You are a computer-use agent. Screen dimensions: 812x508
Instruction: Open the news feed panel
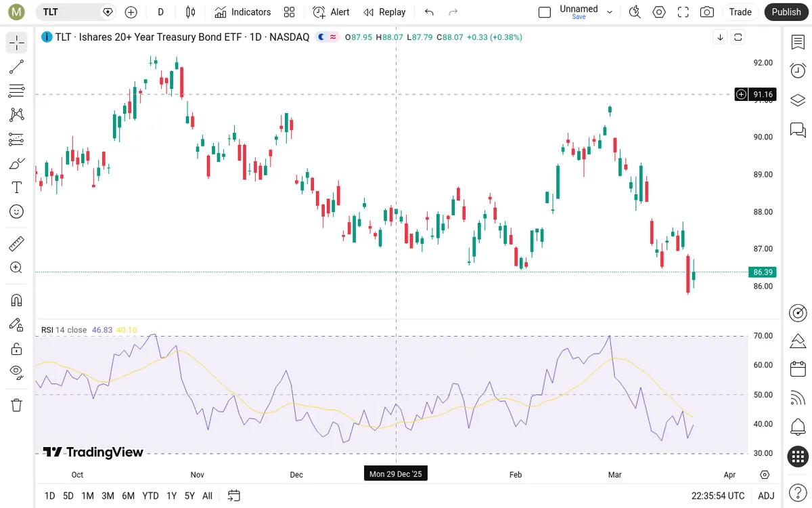point(798,398)
